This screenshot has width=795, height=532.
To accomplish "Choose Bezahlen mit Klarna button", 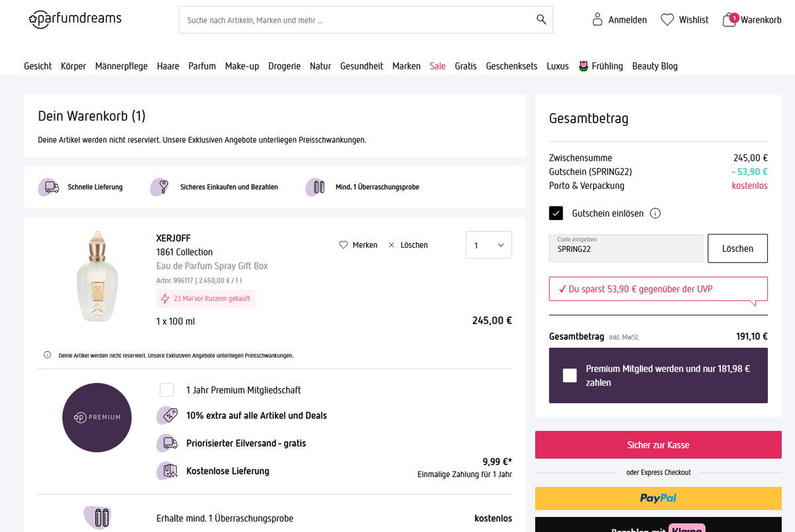I will (659, 525).
